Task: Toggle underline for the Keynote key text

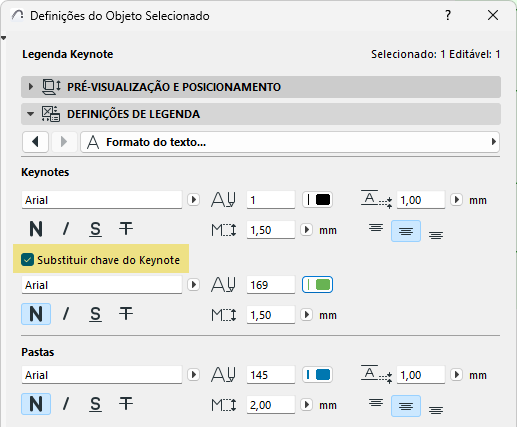Action: (x=95, y=314)
